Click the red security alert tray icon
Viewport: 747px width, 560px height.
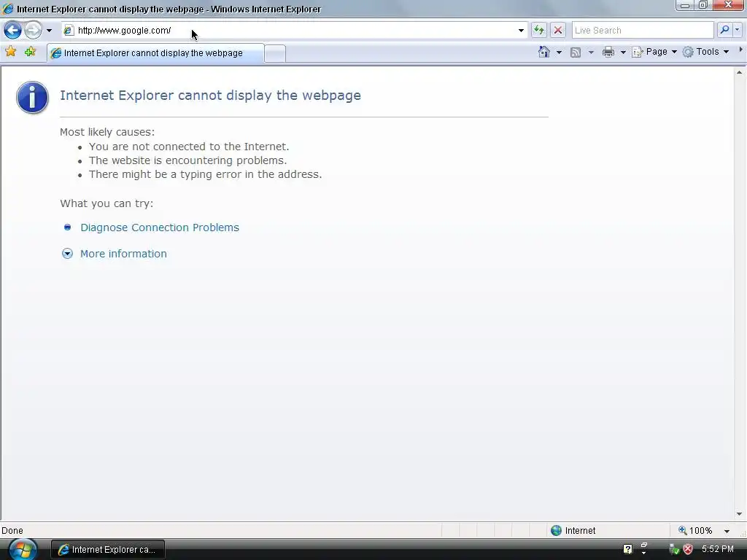point(688,550)
